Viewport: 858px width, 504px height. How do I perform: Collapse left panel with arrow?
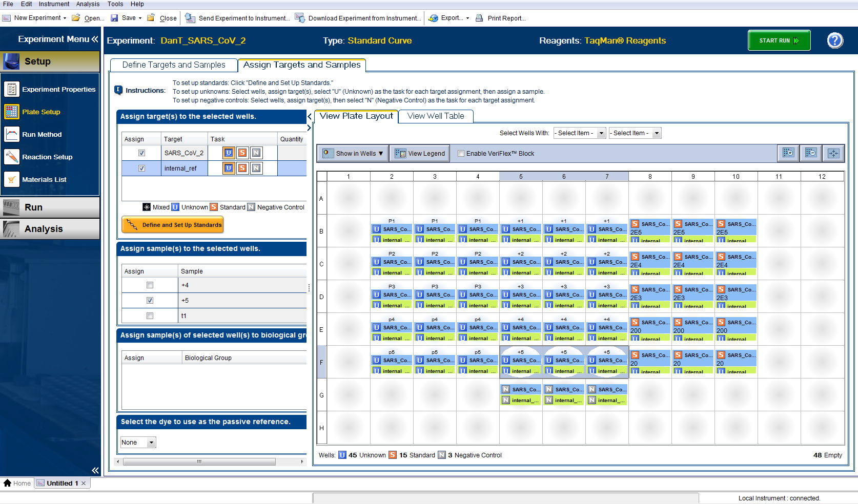tap(310, 117)
